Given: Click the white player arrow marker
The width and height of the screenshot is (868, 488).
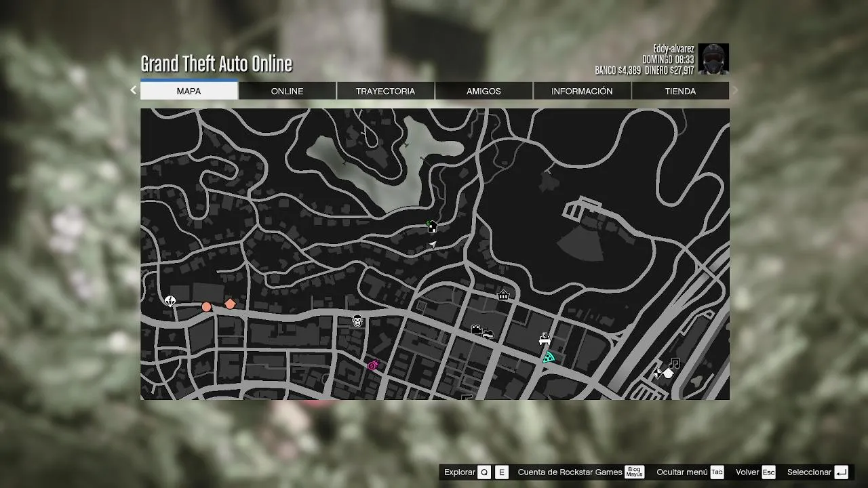Looking at the screenshot, I should coord(433,245).
